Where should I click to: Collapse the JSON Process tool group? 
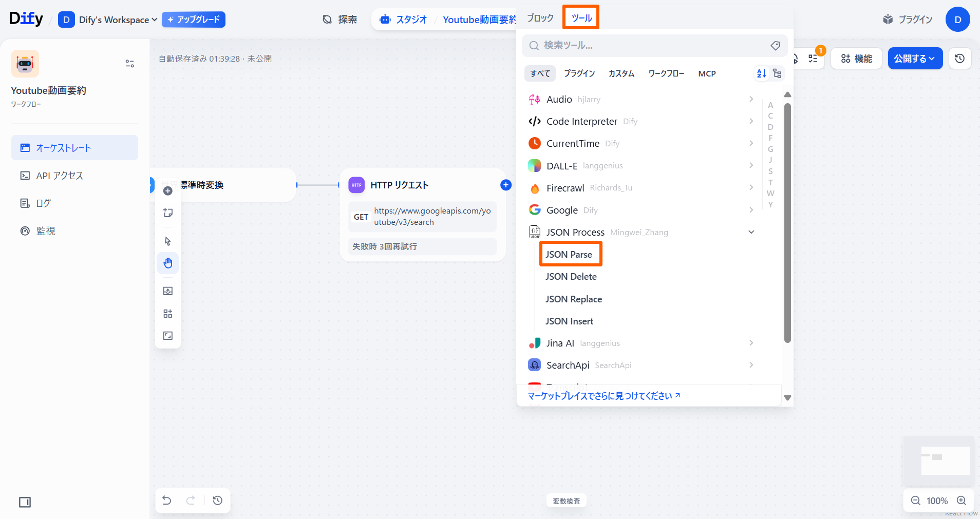point(751,232)
